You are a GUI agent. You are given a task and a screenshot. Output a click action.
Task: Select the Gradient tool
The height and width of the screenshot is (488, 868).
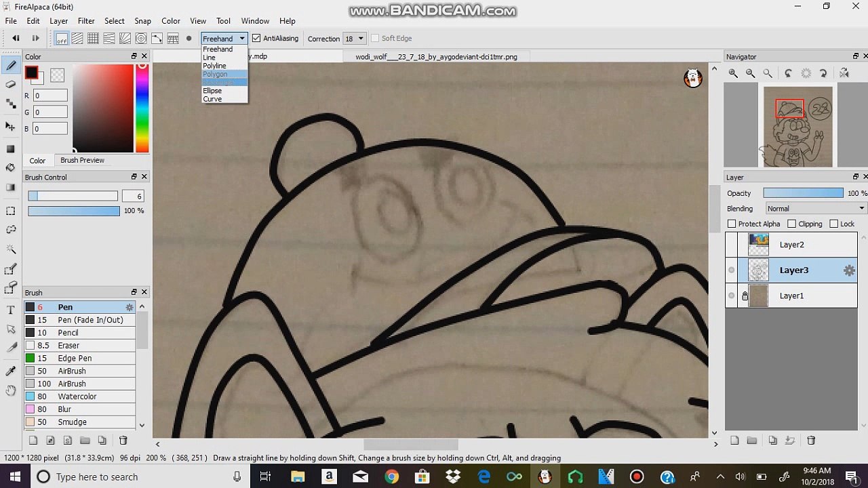tap(11, 187)
